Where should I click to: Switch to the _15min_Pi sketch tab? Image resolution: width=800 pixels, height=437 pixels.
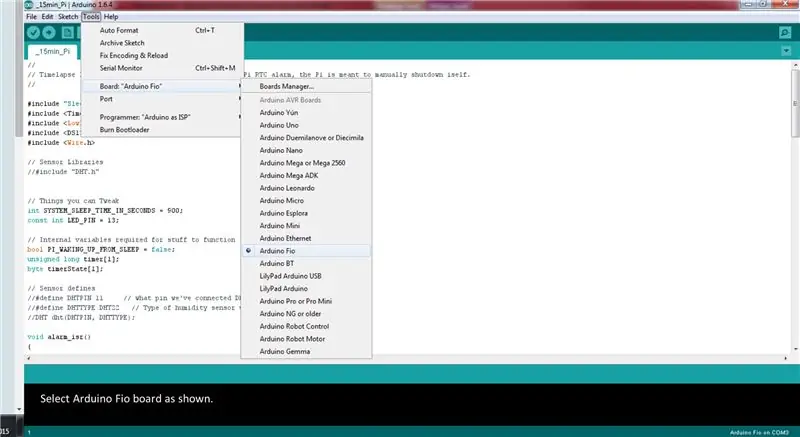[53, 52]
